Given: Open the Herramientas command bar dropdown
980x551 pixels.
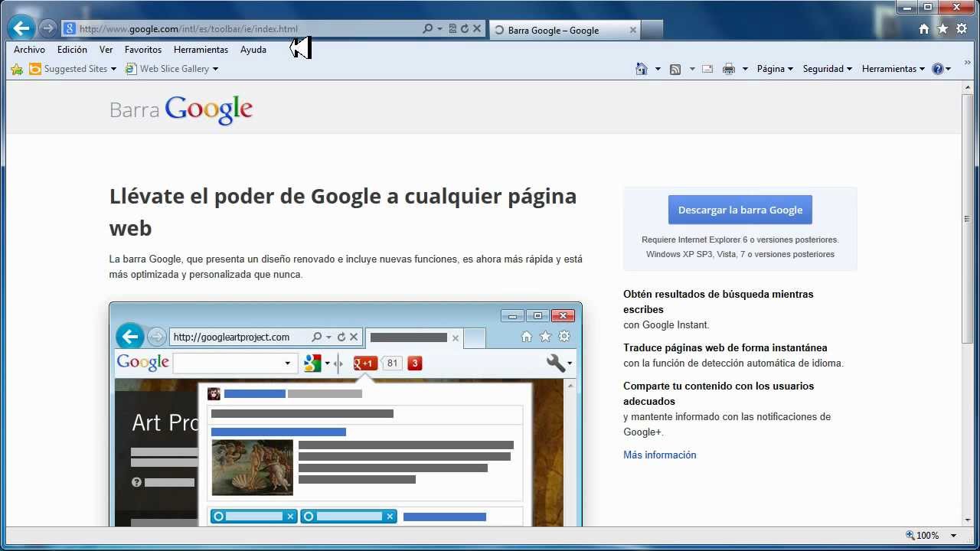Looking at the screenshot, I should pyautogui.click(x=893, y=69).
